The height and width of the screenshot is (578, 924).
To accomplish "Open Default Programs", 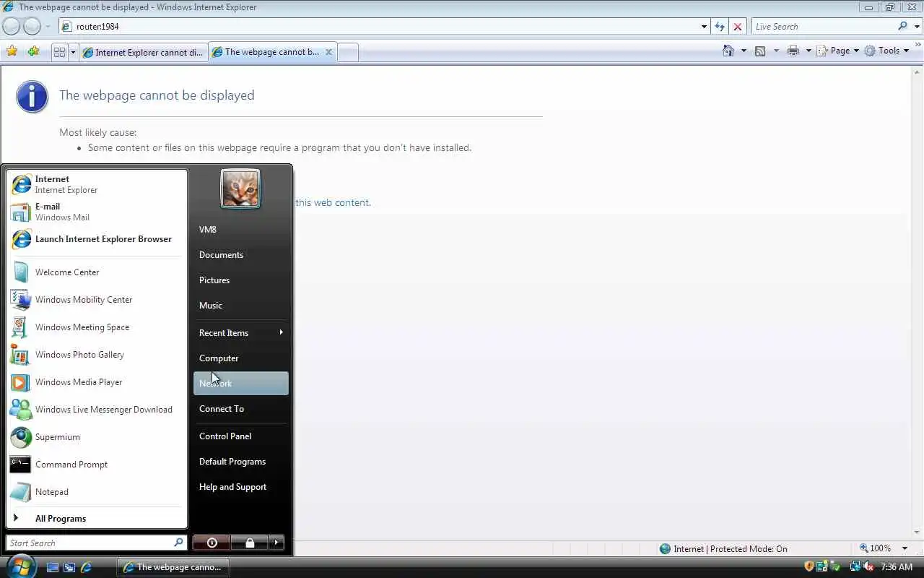I will 240,462.
